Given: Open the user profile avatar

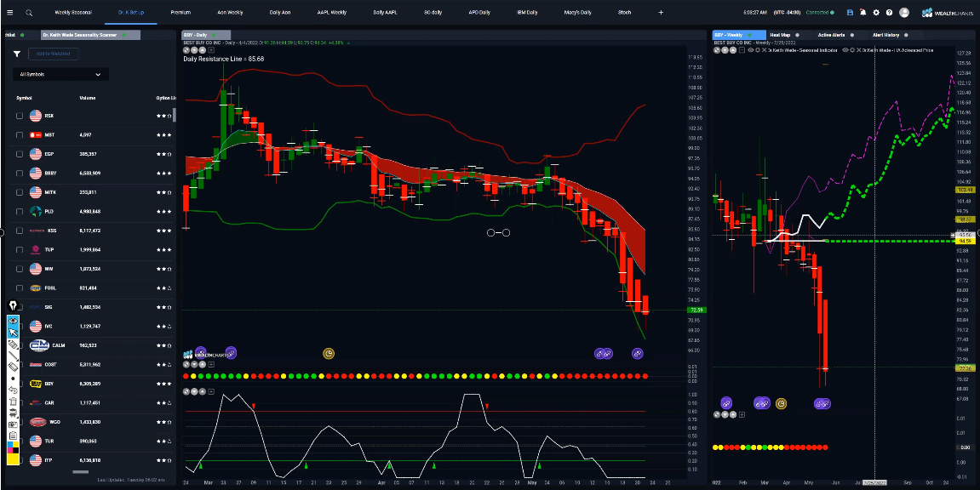Looking at the screenshot, I should click(903, 13).
